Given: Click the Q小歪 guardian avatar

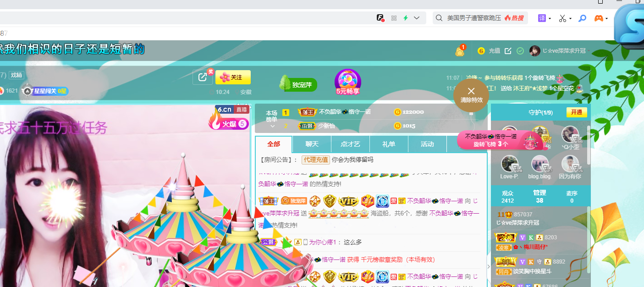Looking at the screenshot, I should pyautogui.click(x=571, y=135).
